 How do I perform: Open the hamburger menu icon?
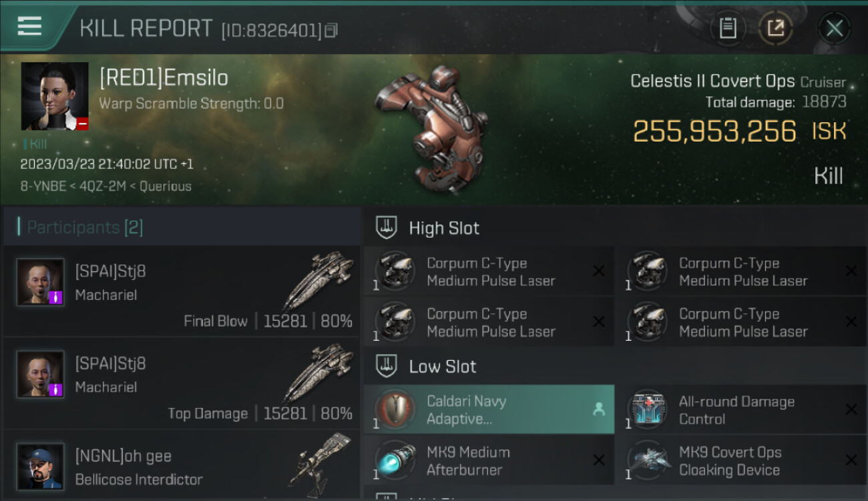[29, 27]
